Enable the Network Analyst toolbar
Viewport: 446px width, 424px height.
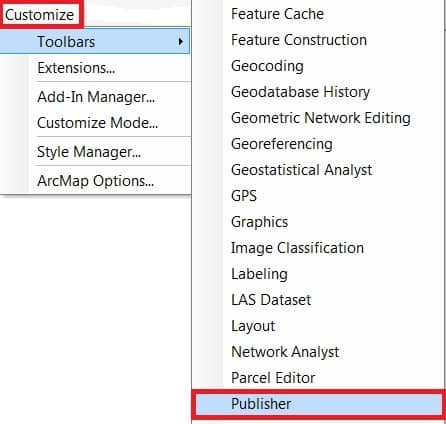click(319, 352)
